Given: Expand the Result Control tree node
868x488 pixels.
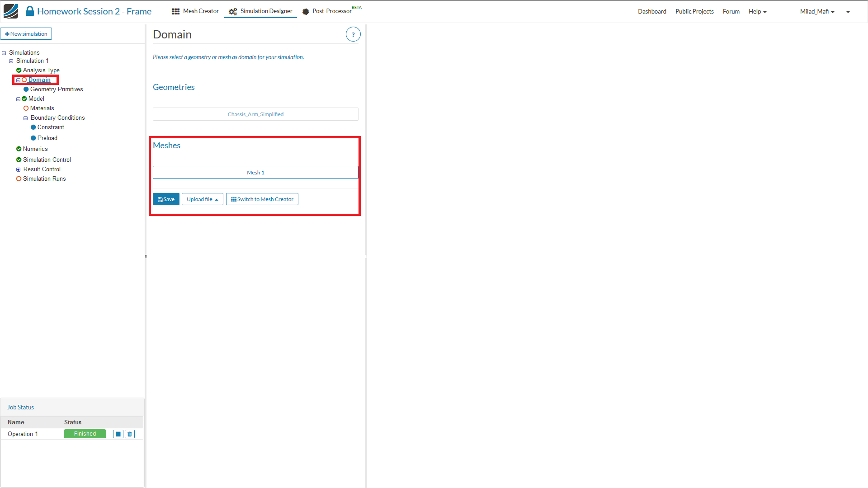Looking at the screenshot, I should (19, 169).
